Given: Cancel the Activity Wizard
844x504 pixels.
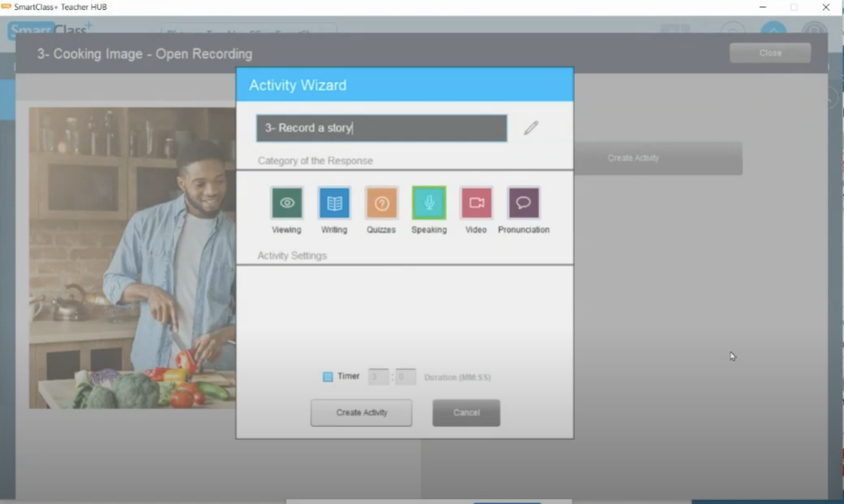Looking at the screenshot, I should coord(466,413).
